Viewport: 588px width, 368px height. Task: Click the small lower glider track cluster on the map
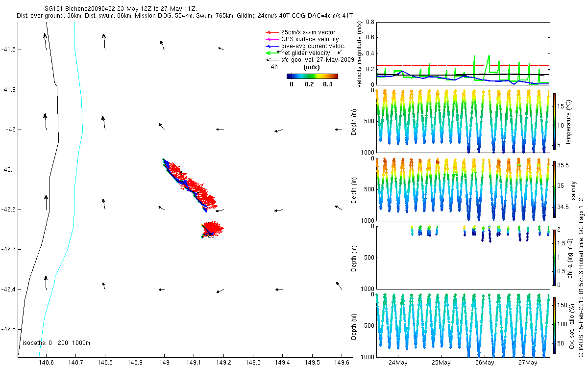tap(212, 230)
